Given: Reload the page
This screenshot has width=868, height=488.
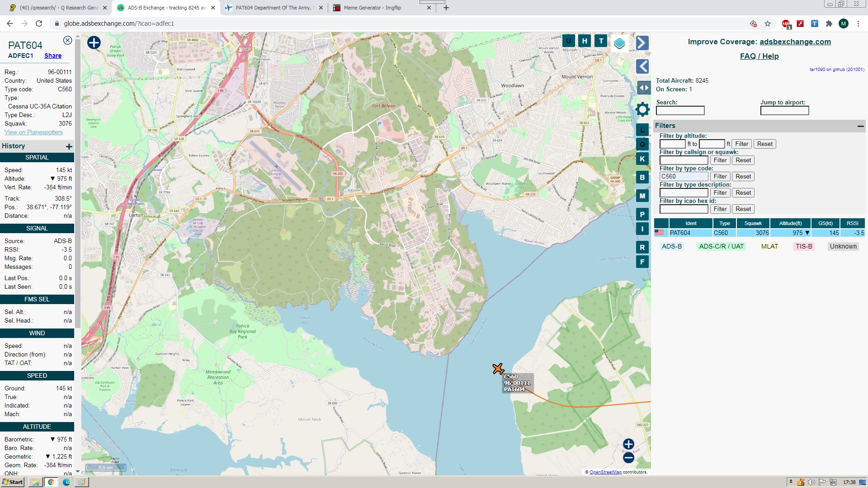Looking at the screenshot, I should (39, 23).
